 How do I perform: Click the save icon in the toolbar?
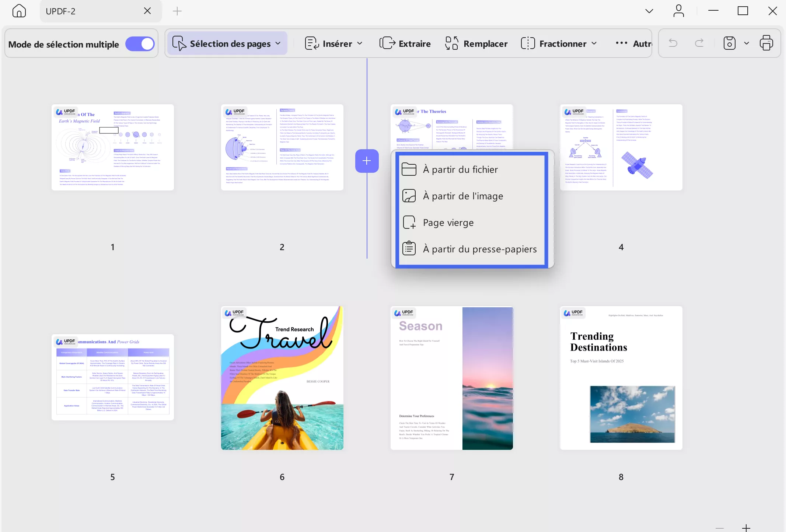click(729, 43)
